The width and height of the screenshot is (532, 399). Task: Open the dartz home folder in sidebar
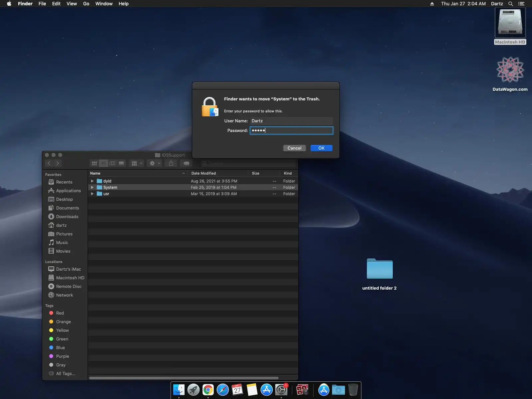point(57,225)
